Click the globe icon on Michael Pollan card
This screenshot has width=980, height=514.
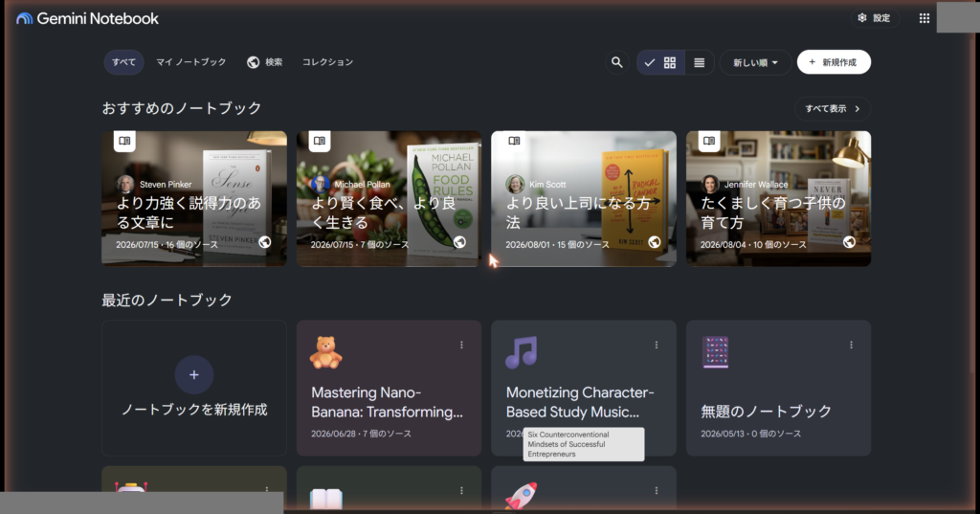(460, 242)
